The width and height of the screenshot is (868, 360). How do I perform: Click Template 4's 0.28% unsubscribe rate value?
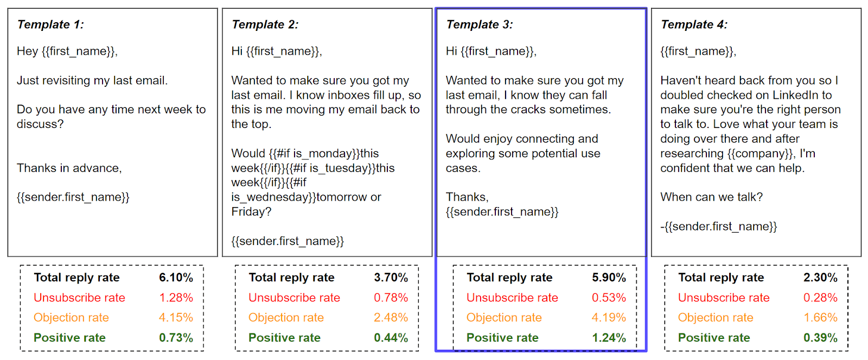(820, 298)
